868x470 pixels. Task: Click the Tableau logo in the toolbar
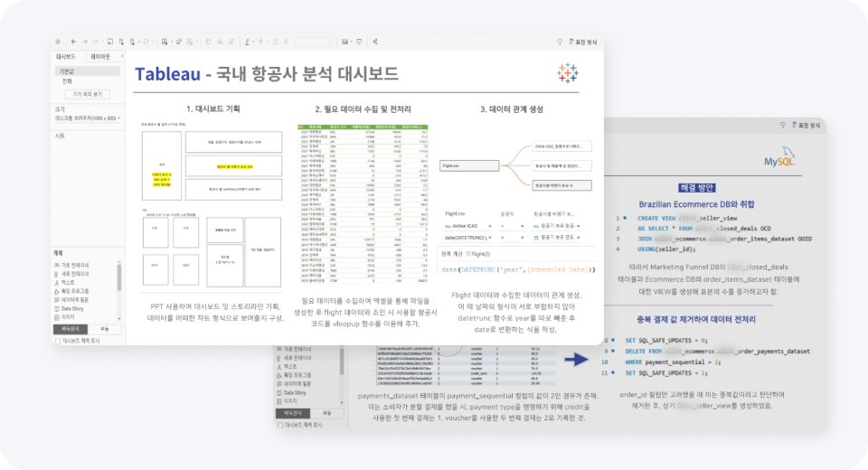coord(58,42)
